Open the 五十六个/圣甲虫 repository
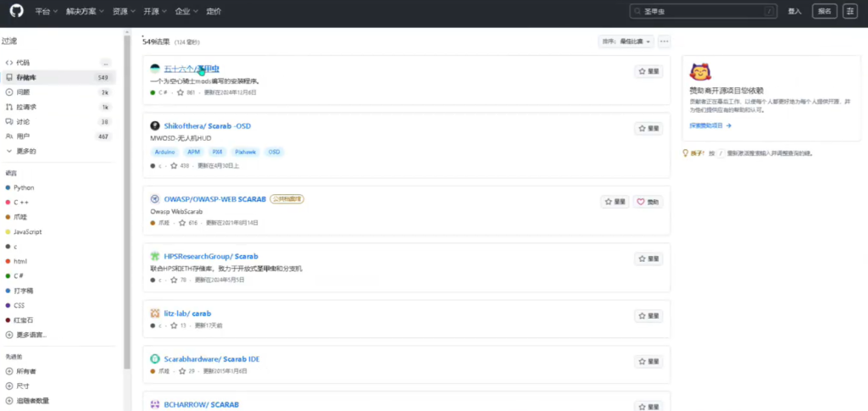Screen dimensions: 868x411 pos(192,69)
